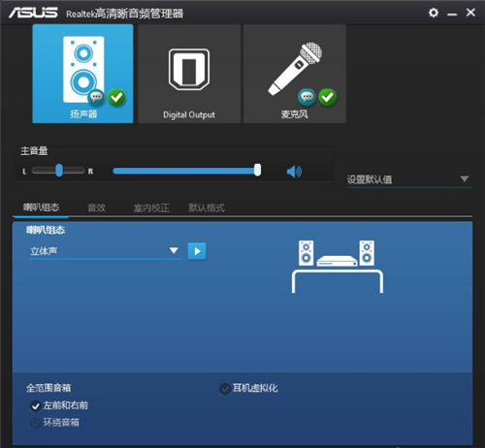Select the 扬声器 speaker device tile

tap(82, 74)
